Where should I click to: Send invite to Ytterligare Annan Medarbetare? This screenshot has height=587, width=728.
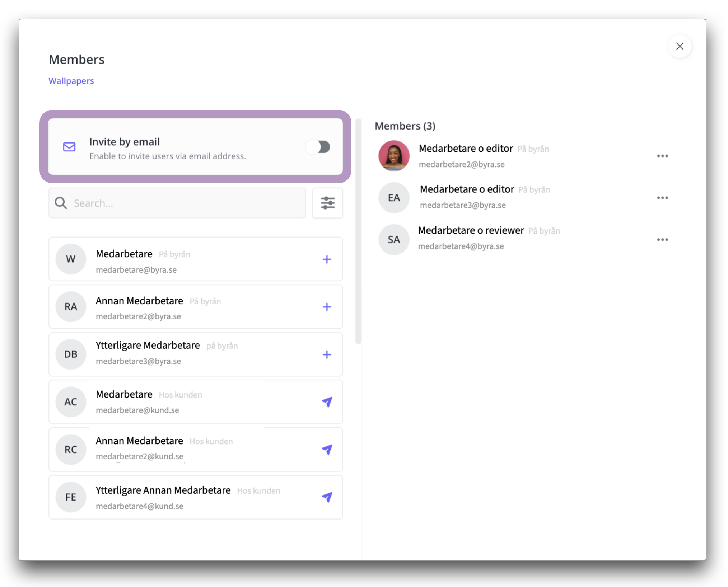[x=327, y=497]
